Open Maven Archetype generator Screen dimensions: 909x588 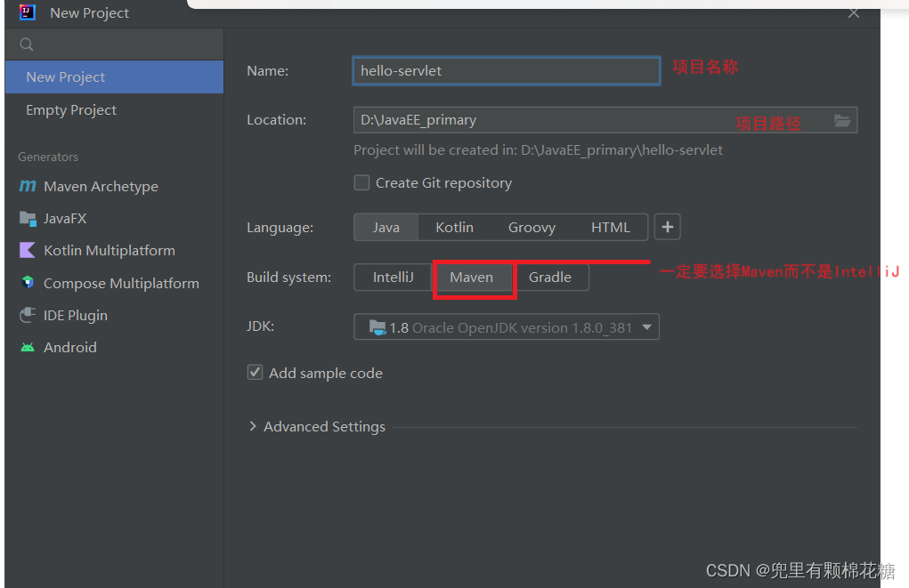[x=114, y=187]
